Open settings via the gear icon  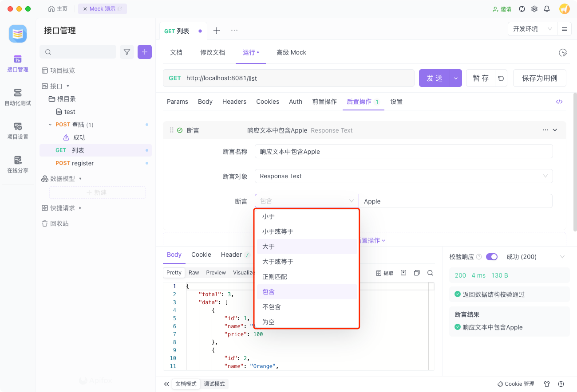coord(534,9)
